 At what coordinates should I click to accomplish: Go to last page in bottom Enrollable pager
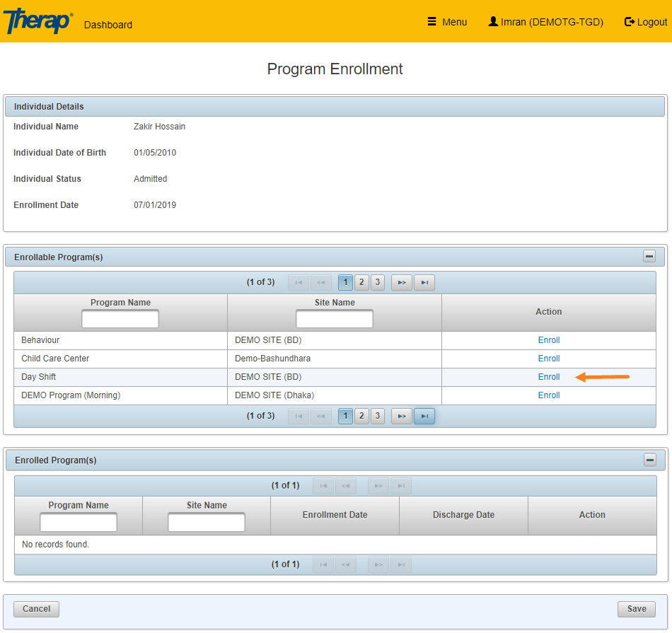(x=424, y=416)
